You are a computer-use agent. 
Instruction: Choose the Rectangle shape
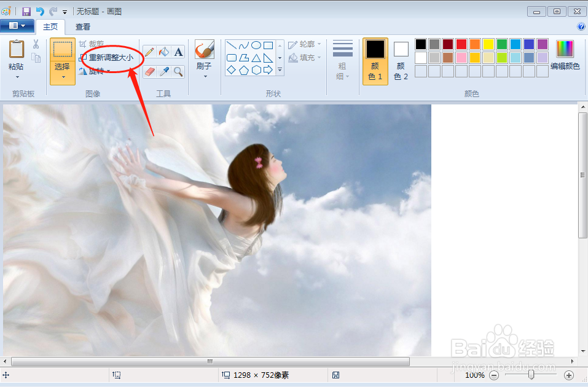(x=268, y=45)
